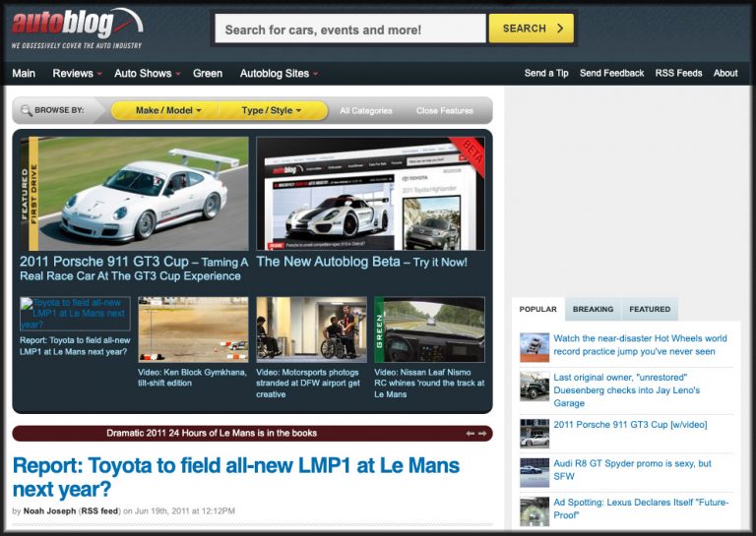This screenshot has height=536, width=756.
Task: Open Motorsports photogs stranded at DFW caption
Action: click(x=308, y=384)
